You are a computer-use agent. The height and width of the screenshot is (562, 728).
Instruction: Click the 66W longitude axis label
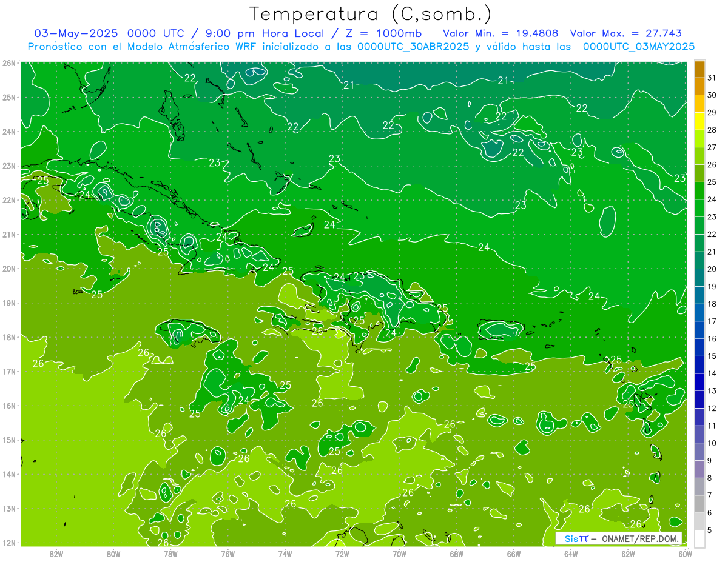click(x=514, y=554)
